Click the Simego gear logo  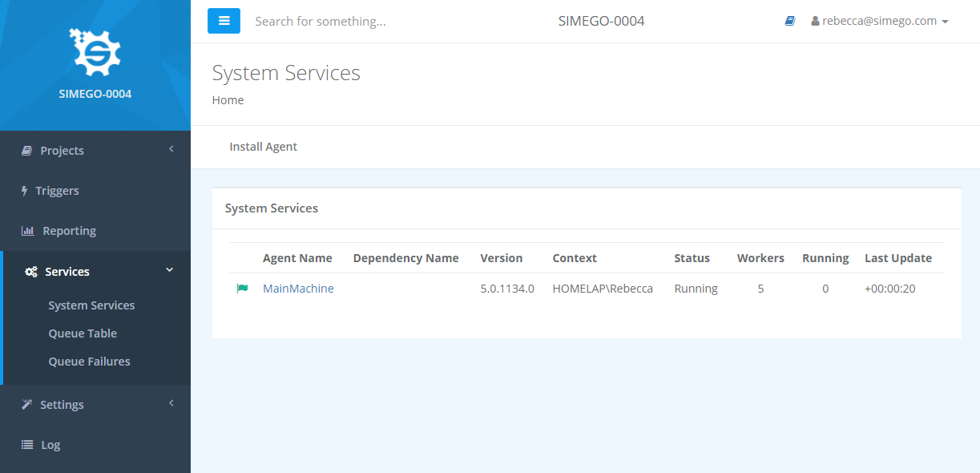pyautogui.click(x=95, y=51)
